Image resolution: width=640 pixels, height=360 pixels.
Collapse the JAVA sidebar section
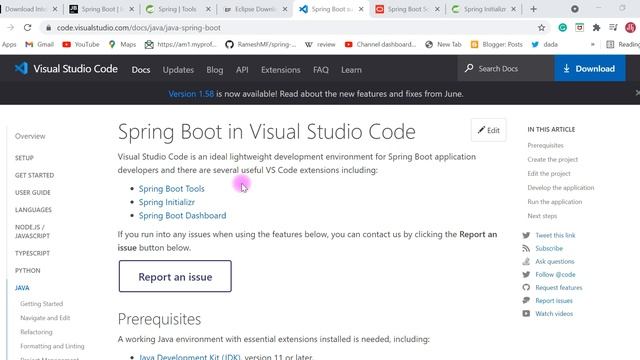(x=22, y=288)
